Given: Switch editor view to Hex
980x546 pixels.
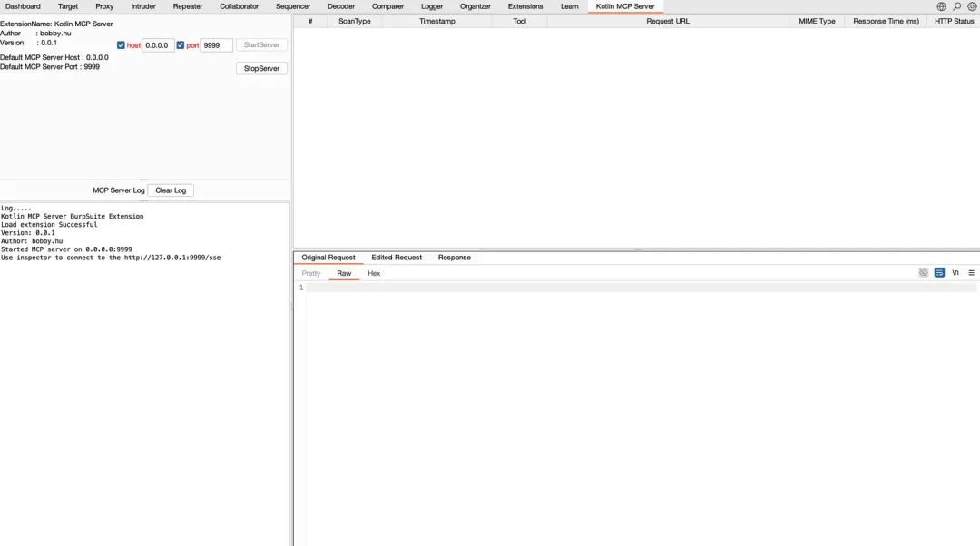Looking at the screenshot, I should 374,273.
